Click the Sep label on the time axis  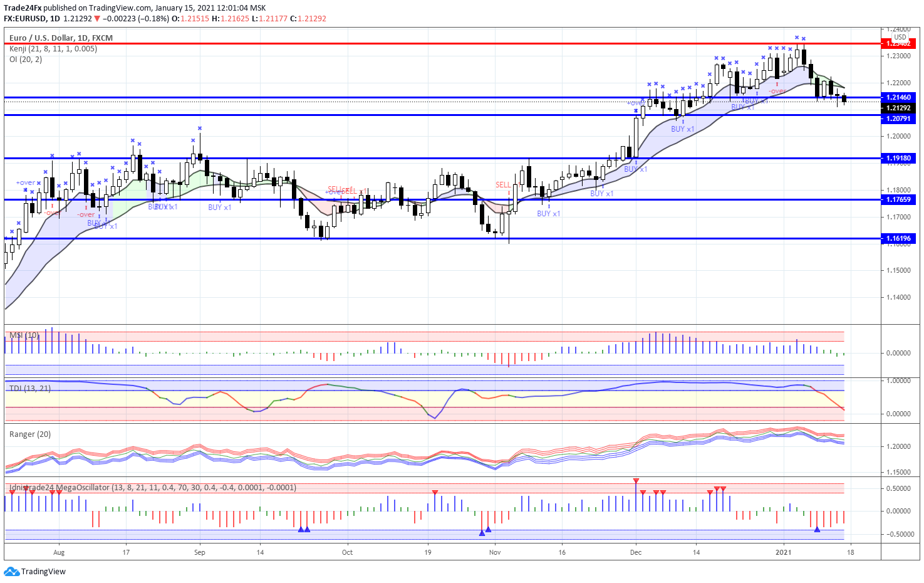pos(200,552)
